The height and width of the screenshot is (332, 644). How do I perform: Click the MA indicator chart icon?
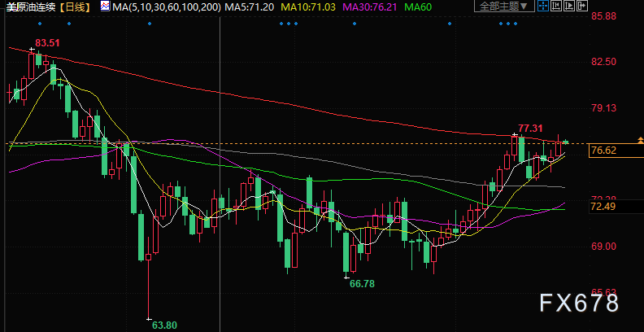point(105,7)
